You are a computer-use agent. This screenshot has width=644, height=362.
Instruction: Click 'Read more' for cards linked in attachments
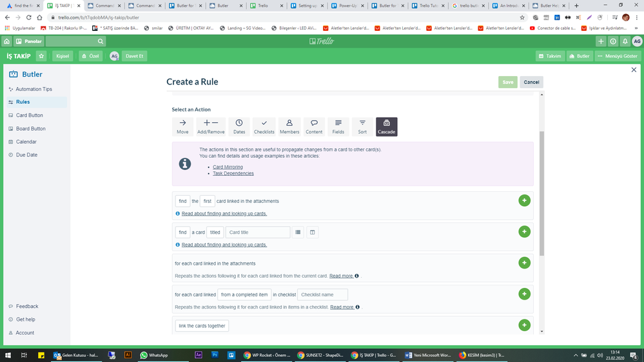pyautogui.click(x=341, y=276)
